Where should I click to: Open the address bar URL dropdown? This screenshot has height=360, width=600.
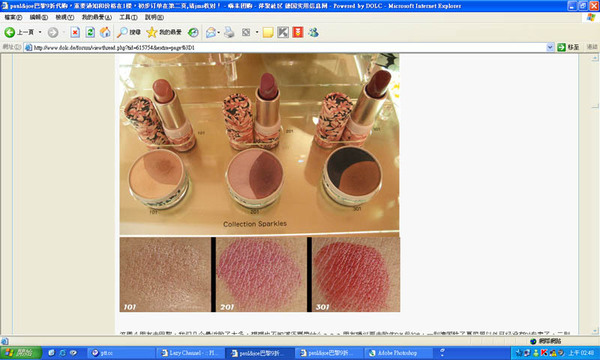[550, 47]
